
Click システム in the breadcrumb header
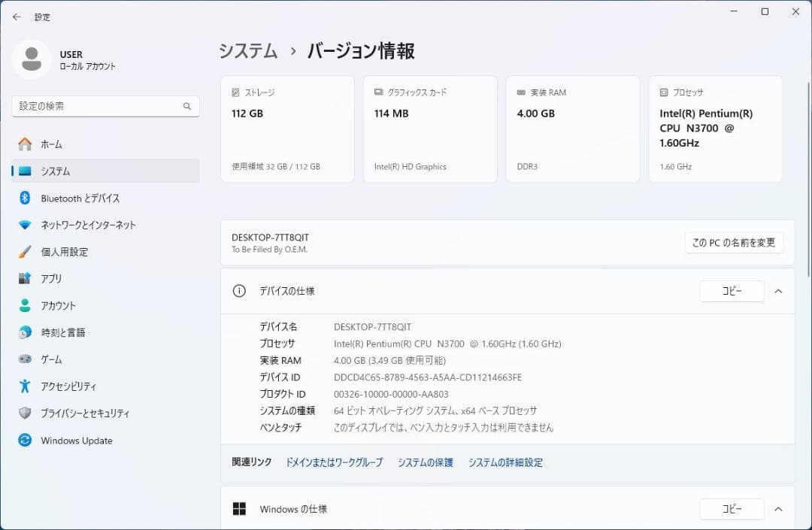point(248,50)
